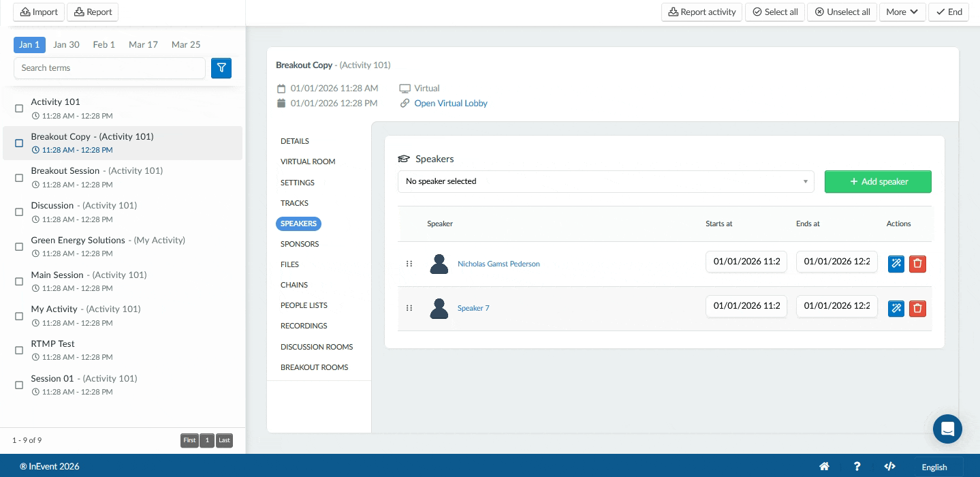
Task: Check the Session 01 checkbox
Action: [x=19, y=385]
